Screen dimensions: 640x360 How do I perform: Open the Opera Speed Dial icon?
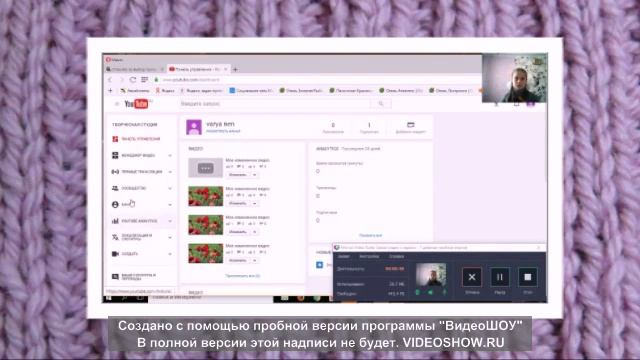tap(144, 80)
